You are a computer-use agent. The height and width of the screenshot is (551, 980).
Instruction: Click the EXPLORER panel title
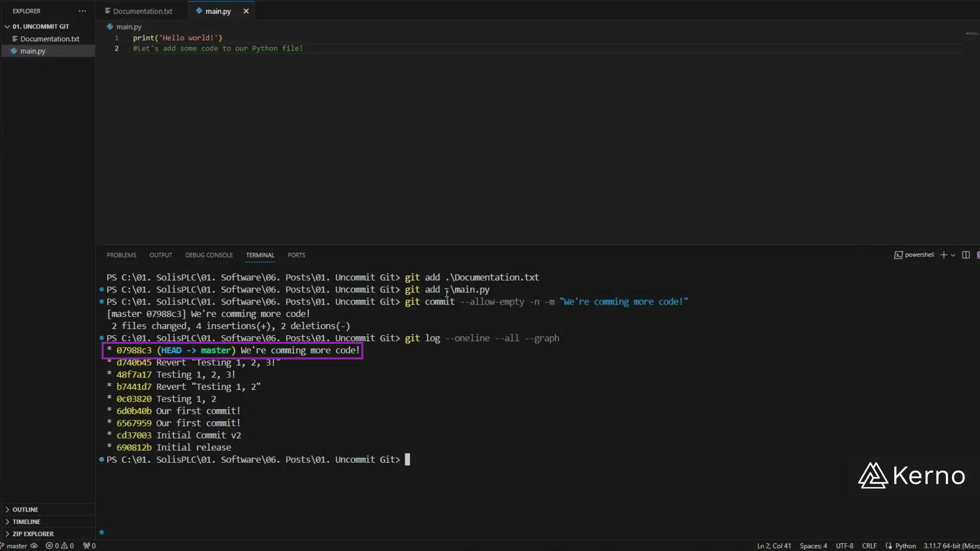[x=27, y=11]
